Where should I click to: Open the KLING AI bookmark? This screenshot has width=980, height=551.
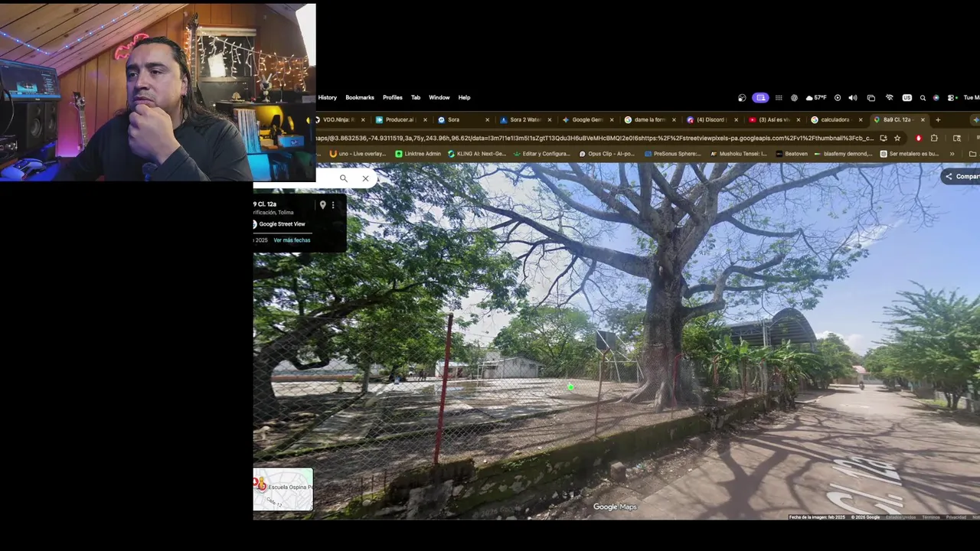coord(476,154)
